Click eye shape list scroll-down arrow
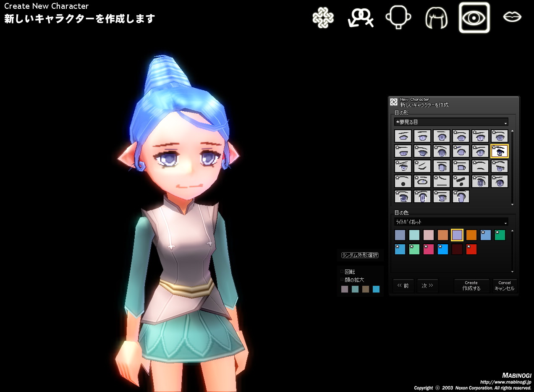Viewport: 534px width, 392px height. coord(512,204)
